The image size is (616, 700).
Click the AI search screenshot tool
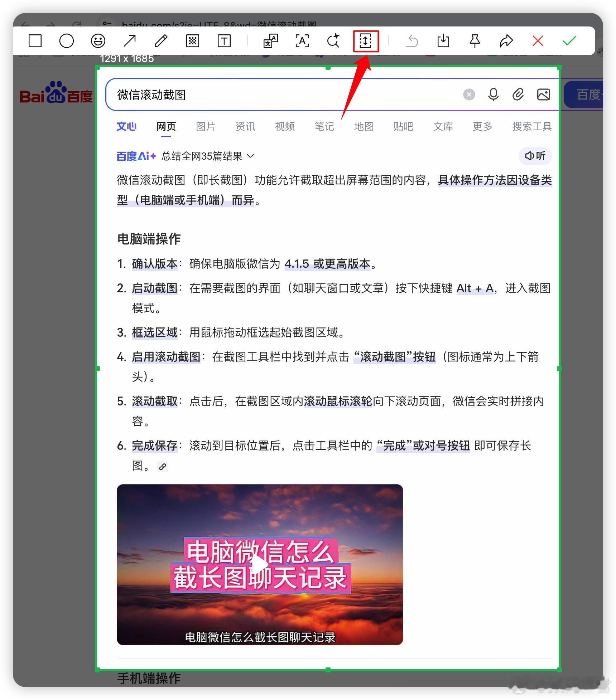point(333,41)
